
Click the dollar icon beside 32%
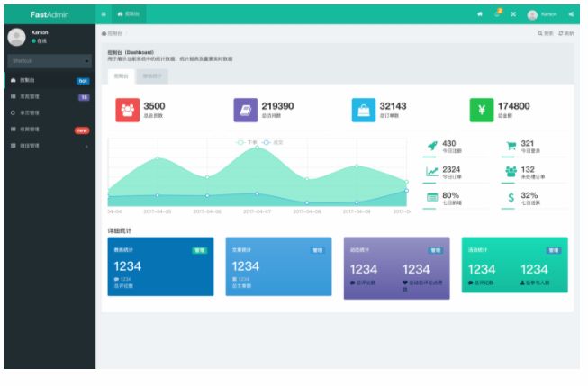tap(511, 197)
